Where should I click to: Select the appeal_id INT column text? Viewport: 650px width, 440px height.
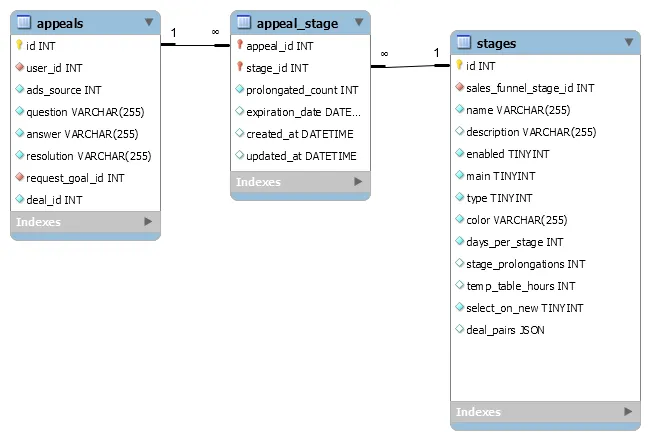[x=280, y=46]
